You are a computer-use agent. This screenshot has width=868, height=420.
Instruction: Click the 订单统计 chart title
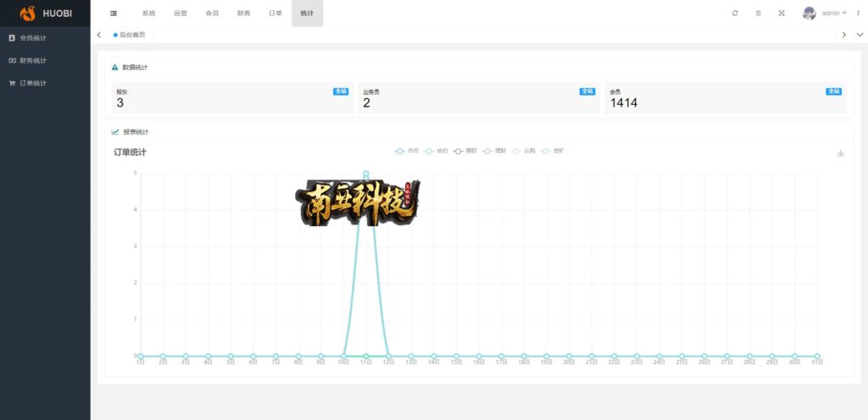click(130, 152)
